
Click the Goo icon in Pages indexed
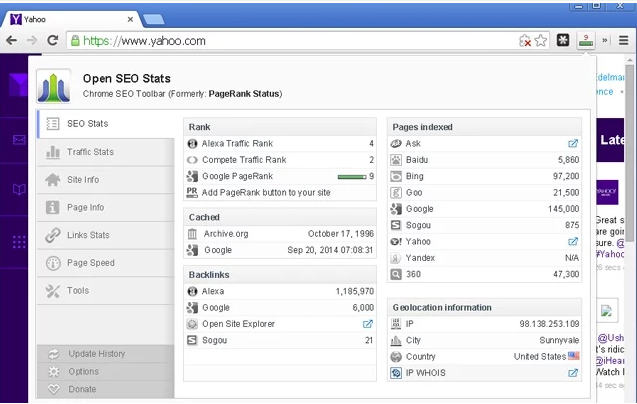pos(396,193)
